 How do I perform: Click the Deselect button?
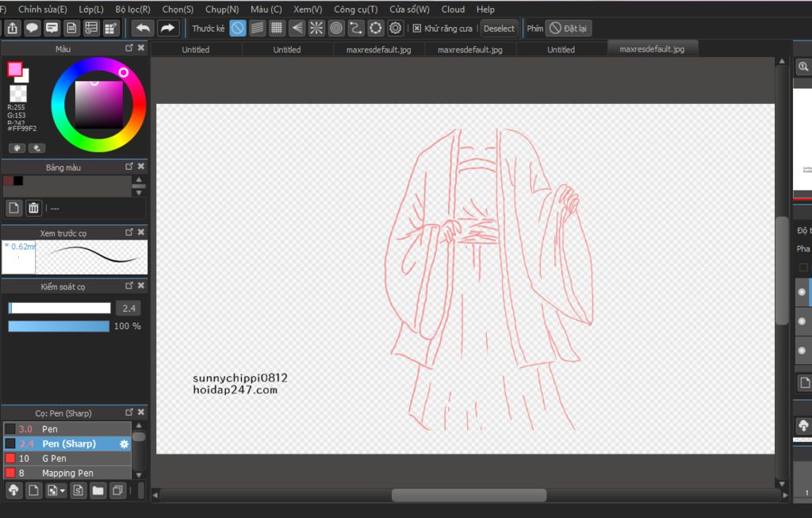coord(499,29)
